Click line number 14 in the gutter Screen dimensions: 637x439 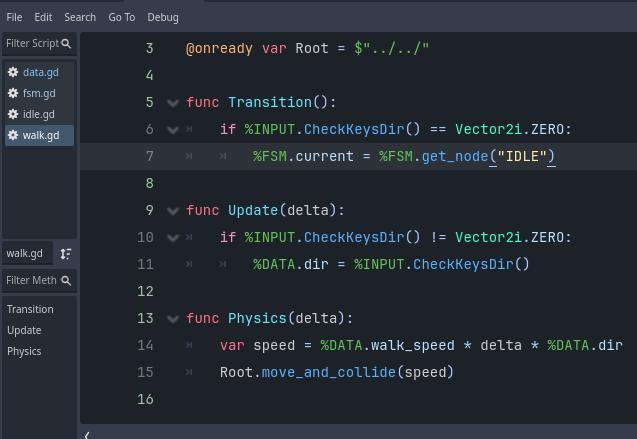[x=145, y=346]
